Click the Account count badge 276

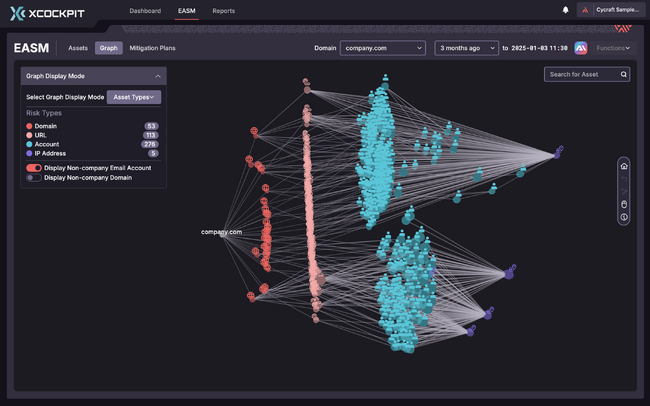coord(150,144)
